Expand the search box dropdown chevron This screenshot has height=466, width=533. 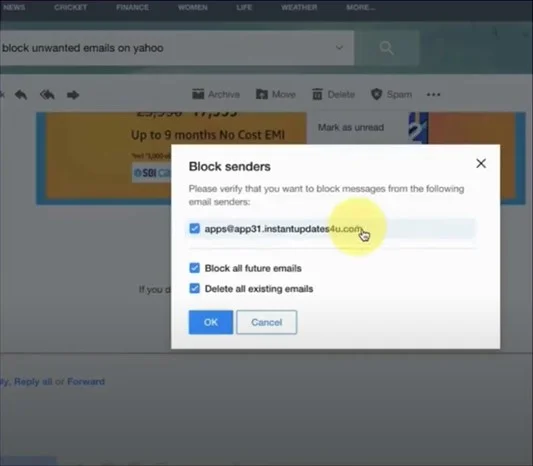point(339,48)
